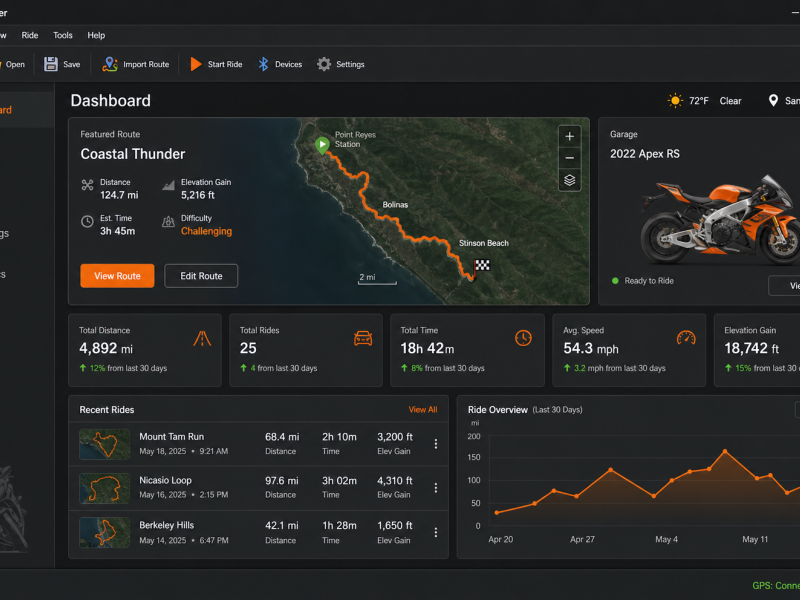Click the car icon in Total Rides card
Screen dimensions: 800x600
pos(363,338)
